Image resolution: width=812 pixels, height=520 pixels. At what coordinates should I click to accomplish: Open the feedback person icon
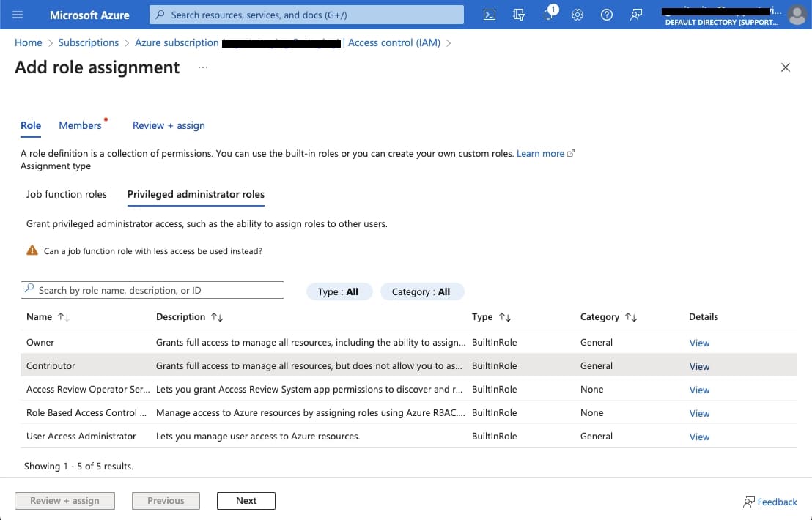click(x=635, y=15)
